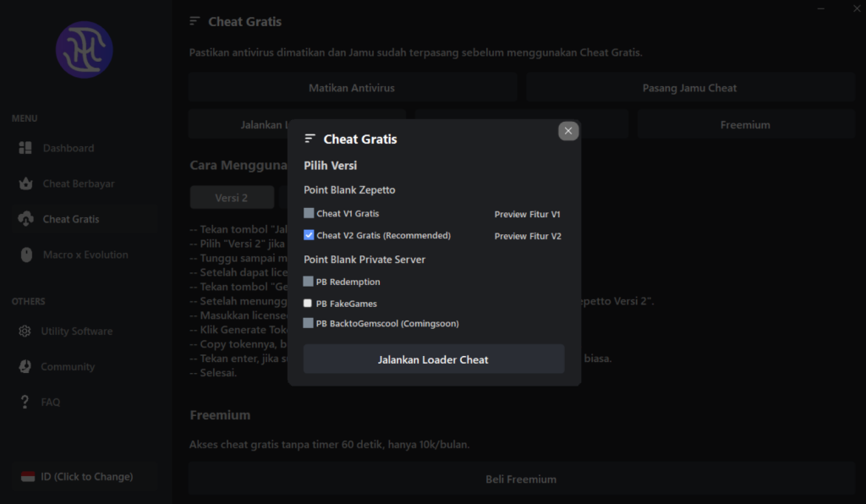This screenshot has height=504, width=866.
Task: Enable the PB FakeGames checkbox
Action: [x=308, y=304]
